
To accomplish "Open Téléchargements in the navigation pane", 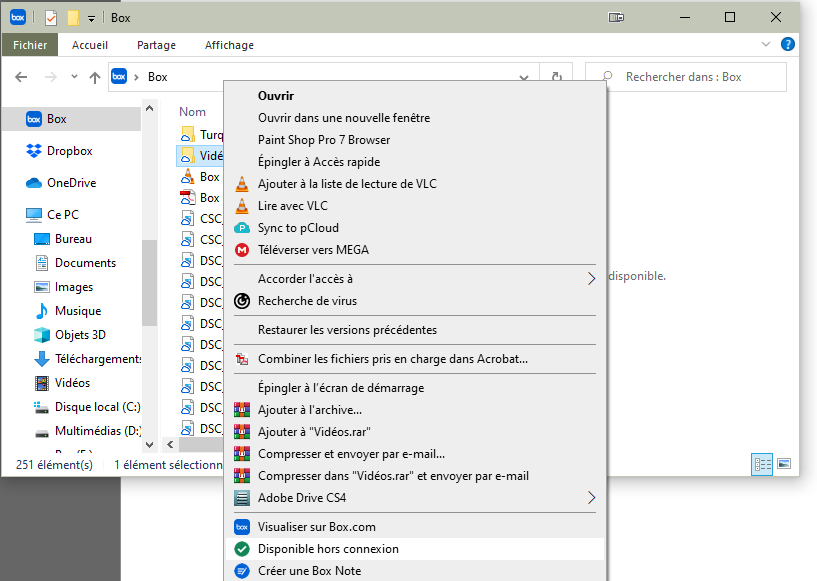I will click(x=87, y=359).
